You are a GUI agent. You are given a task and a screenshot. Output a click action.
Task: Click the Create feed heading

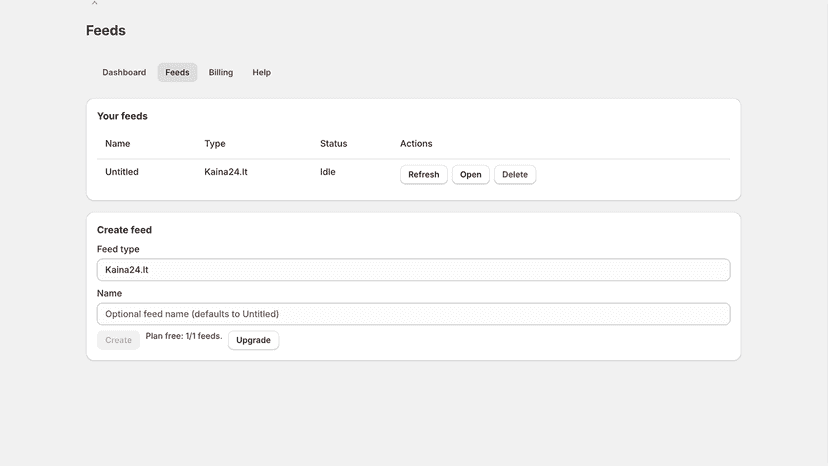(124, 230)
